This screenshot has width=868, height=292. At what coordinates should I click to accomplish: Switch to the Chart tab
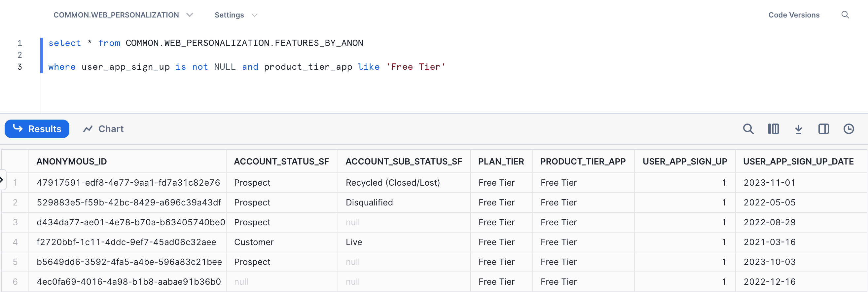click(x=103, y=129)
